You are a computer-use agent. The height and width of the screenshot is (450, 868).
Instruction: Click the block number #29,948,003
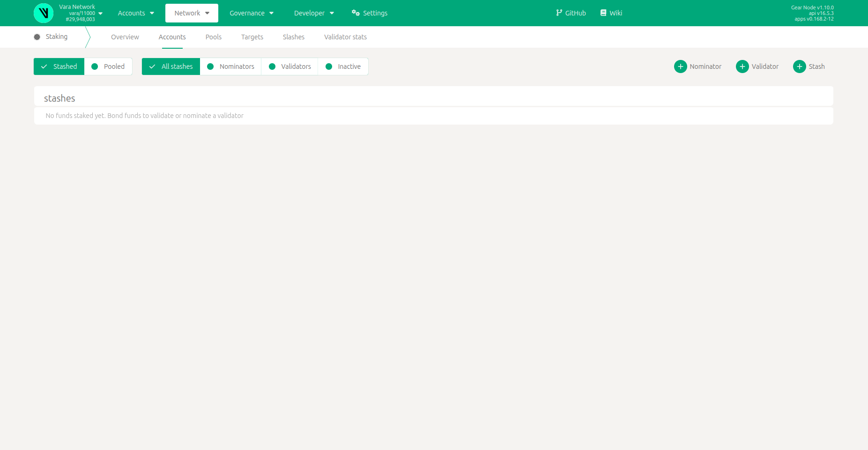click(80, 19)
